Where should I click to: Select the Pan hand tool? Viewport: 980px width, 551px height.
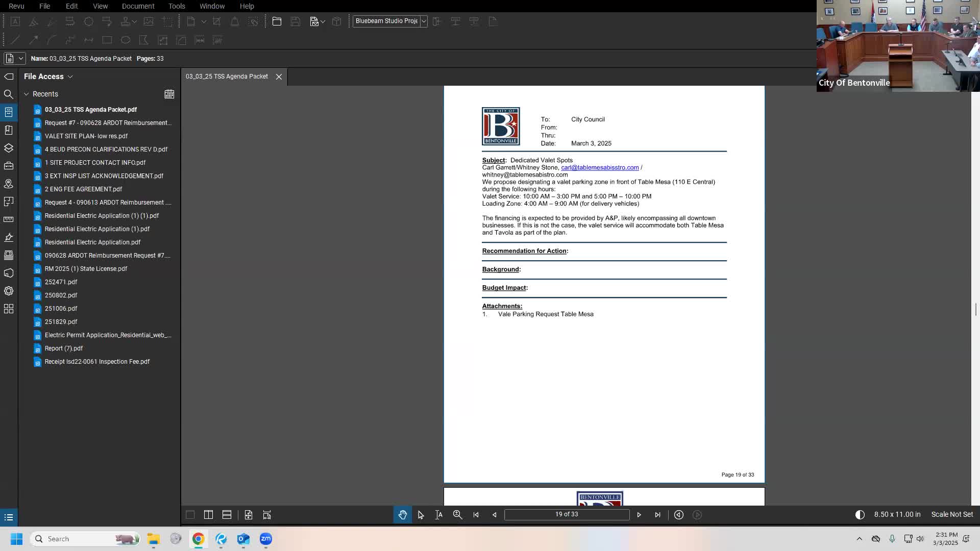[403, 515]
